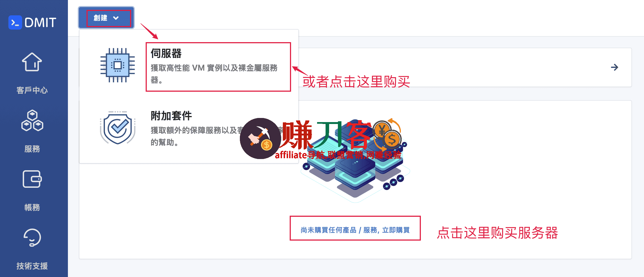
Task: Select the 附加套件 menu entry
Action: coord(189,128)
